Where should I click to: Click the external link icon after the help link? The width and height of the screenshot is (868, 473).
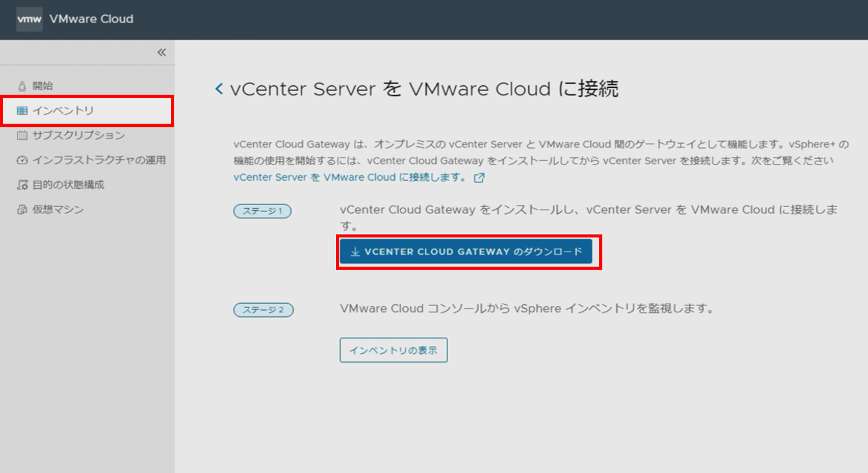[x=479, y=178]
